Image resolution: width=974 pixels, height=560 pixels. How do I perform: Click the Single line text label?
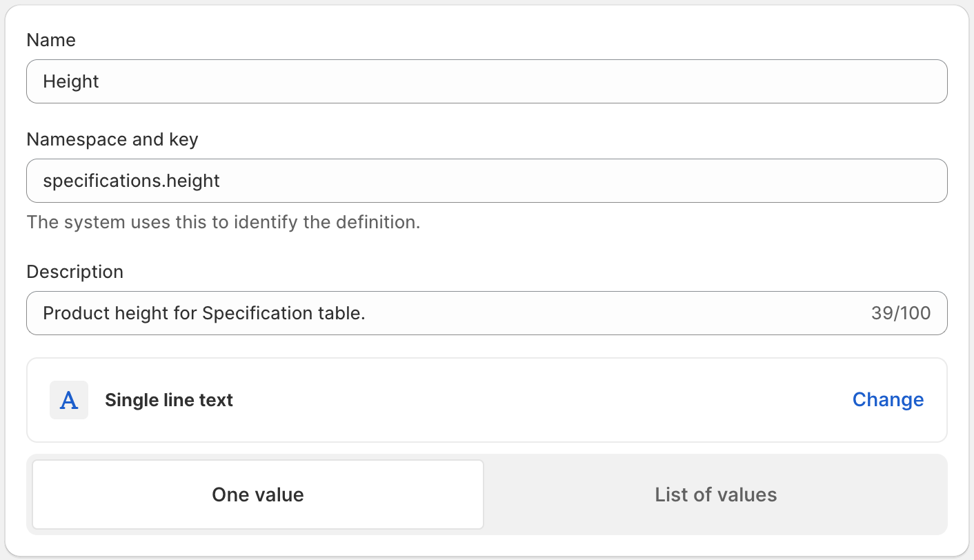click(169, 400)
